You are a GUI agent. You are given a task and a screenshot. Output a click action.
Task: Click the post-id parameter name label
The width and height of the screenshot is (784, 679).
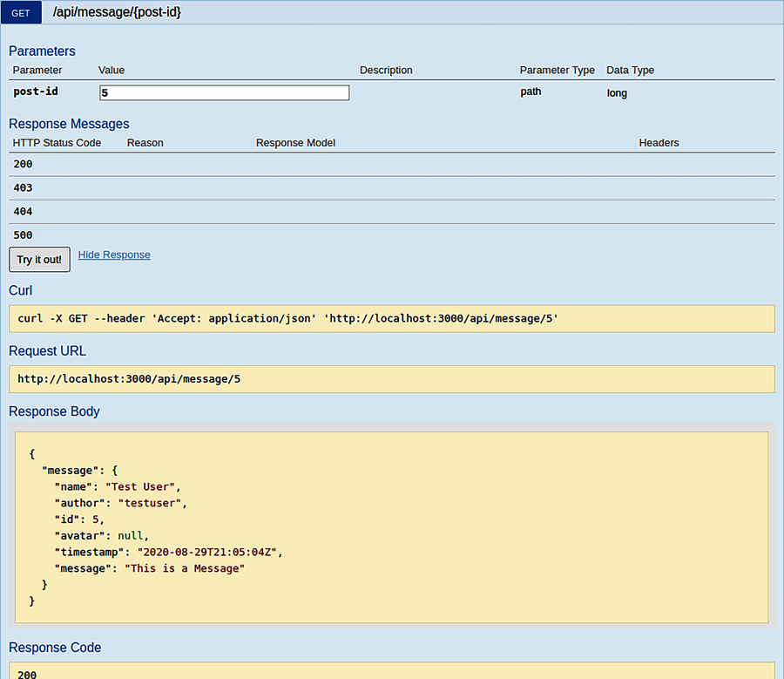point(37,92)
